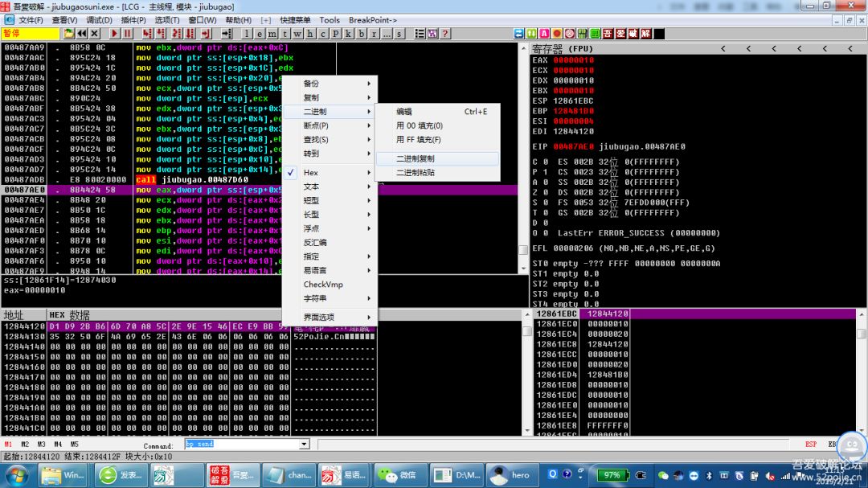Open the memory map 'm' button
Screen dimensions: 868x488
coord(272,34)
